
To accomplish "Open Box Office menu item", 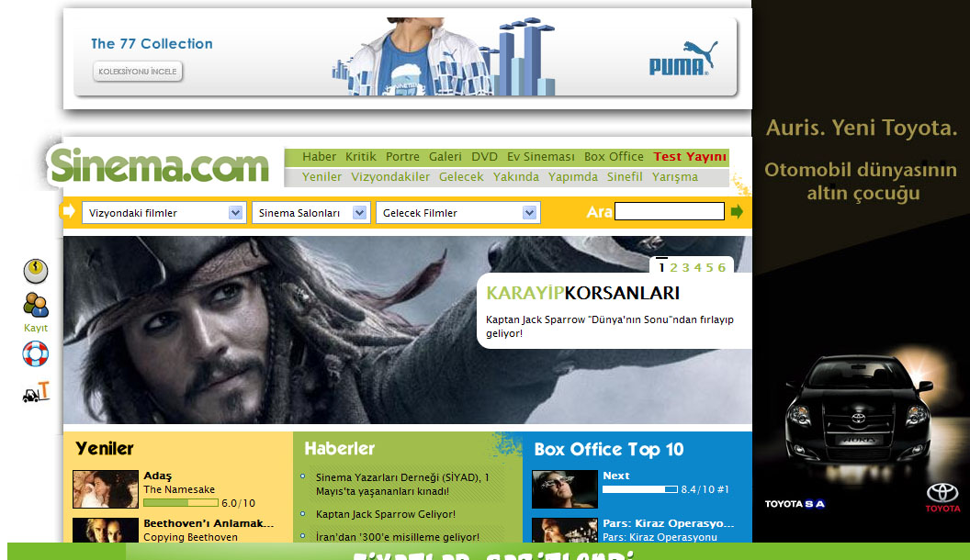I will click(x=614, y=157).
